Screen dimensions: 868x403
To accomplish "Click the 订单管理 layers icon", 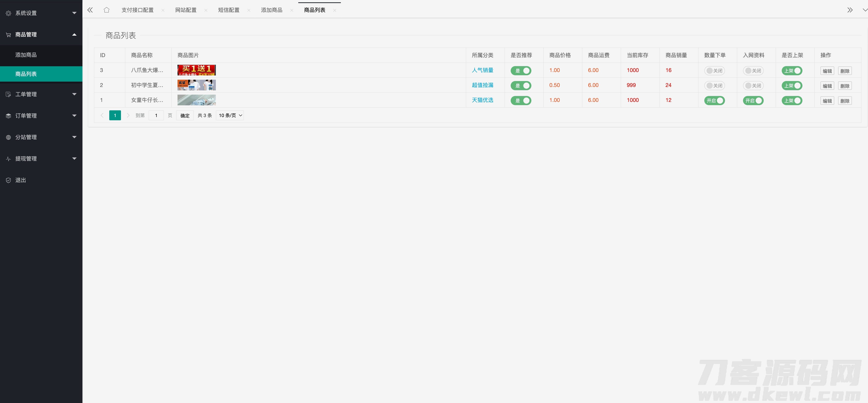I will [x=8, y=116].
